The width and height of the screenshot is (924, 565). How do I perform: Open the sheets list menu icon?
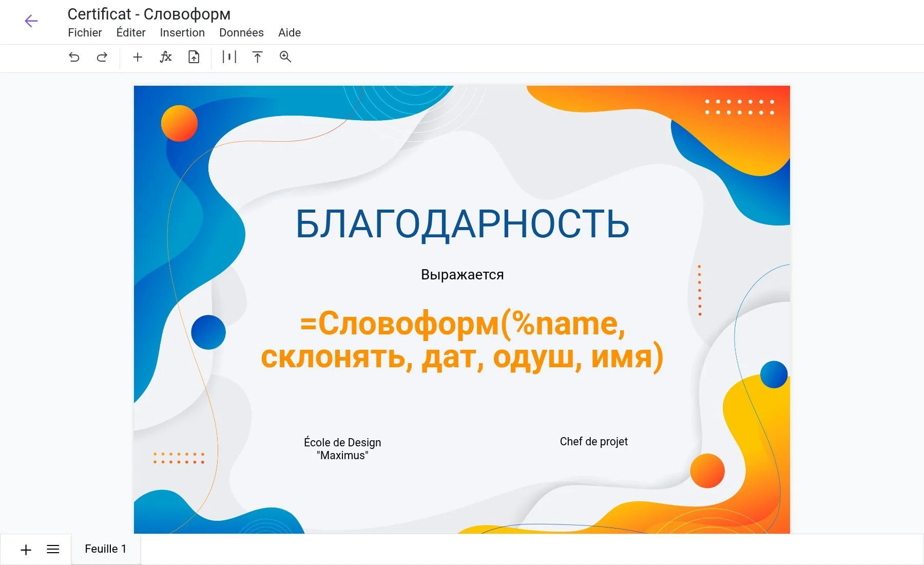53,550
